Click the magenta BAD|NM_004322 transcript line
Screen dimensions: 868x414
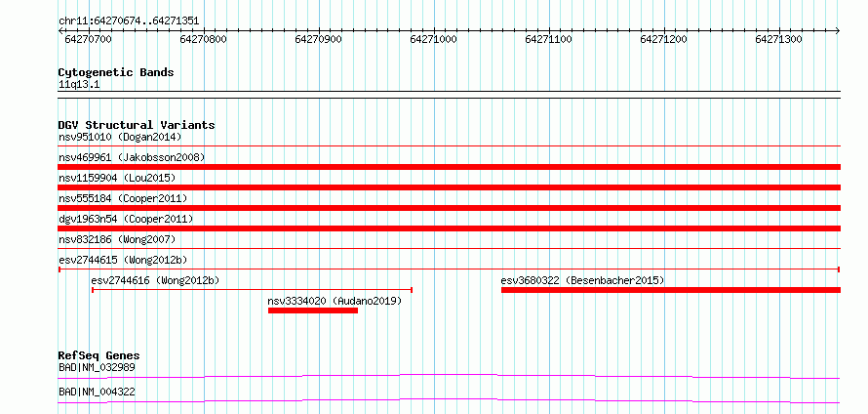[x=449, y=400]
